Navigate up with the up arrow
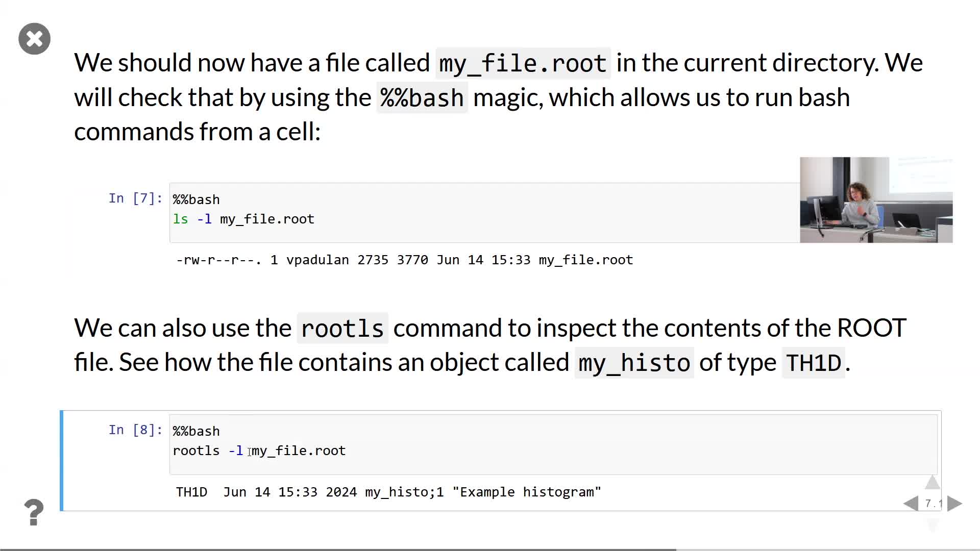 tap(932, 482)
